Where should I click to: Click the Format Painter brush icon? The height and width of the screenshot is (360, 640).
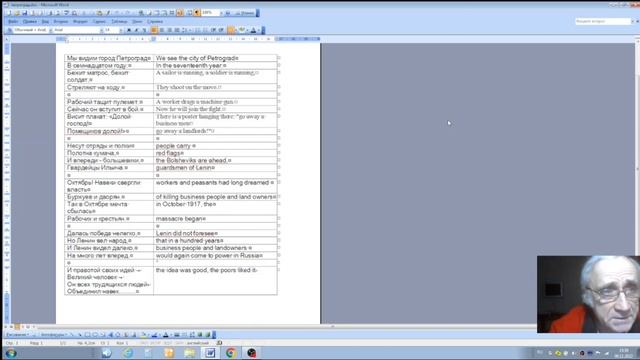108,13
